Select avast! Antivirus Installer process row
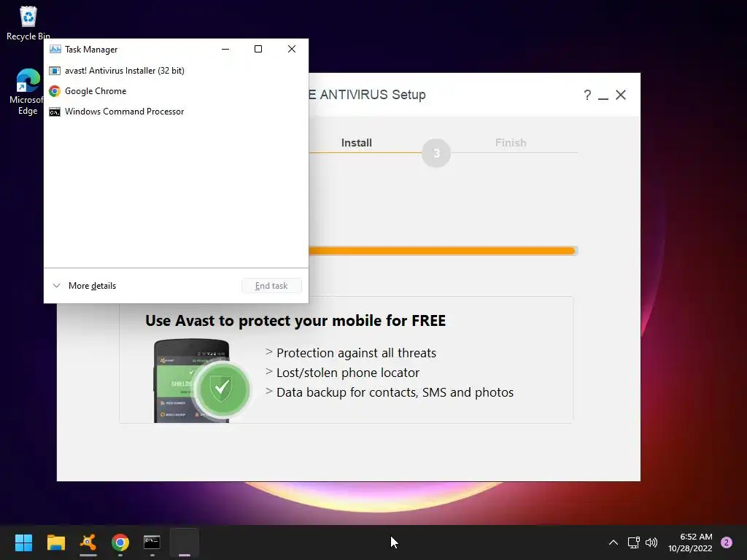This screenshot has height=560, width=747. 176,71
